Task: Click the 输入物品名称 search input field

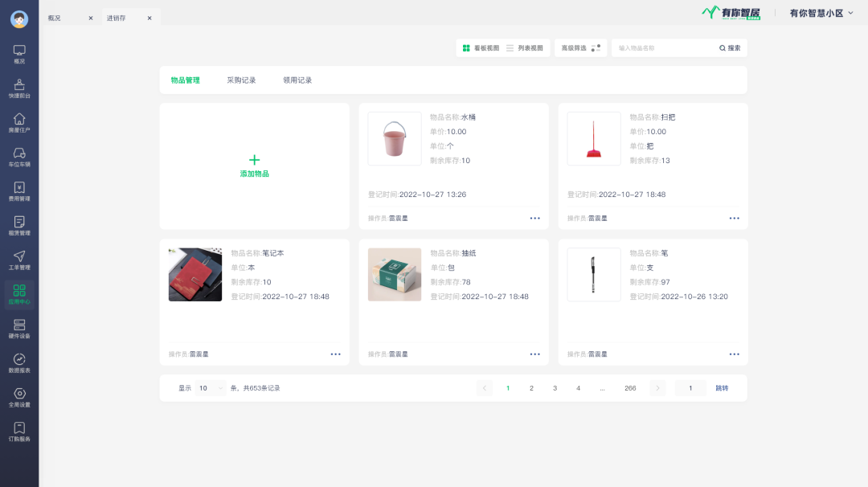Action: click(663, 48)
